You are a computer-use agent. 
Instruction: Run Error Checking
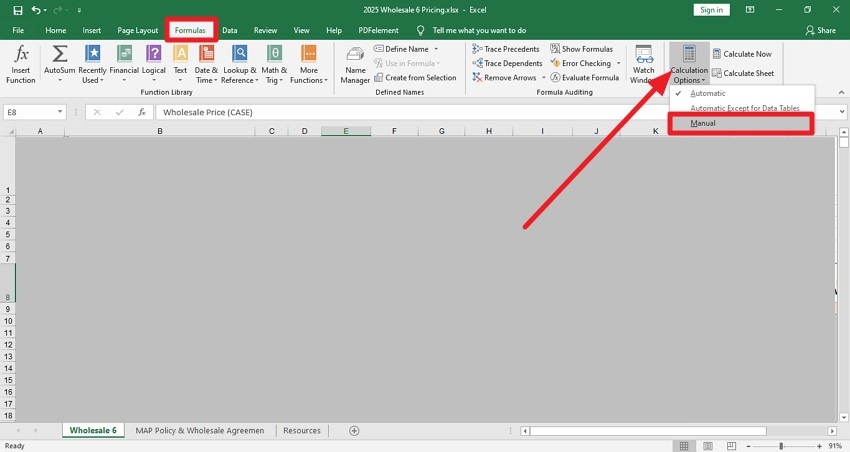click(x=581, y=63)
